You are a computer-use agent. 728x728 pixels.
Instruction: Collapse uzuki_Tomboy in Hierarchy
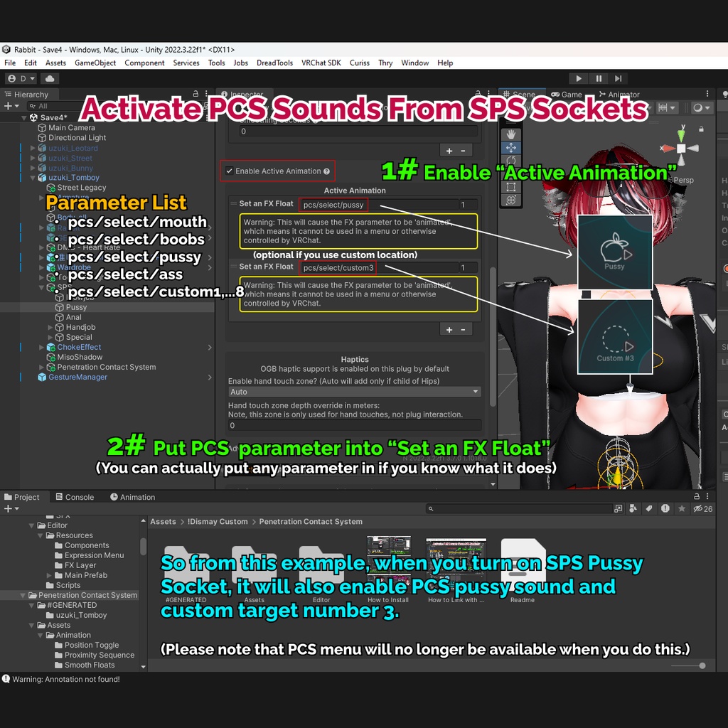click(33, 178)
